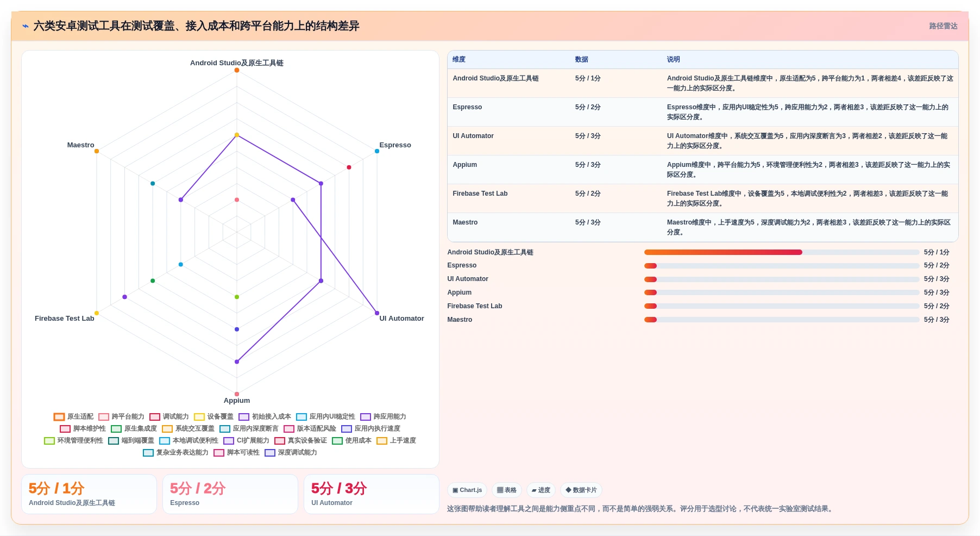This screenshot has width=980, height=536.
Task: Select the Firebase Test Lab table row
Action: 702,198
